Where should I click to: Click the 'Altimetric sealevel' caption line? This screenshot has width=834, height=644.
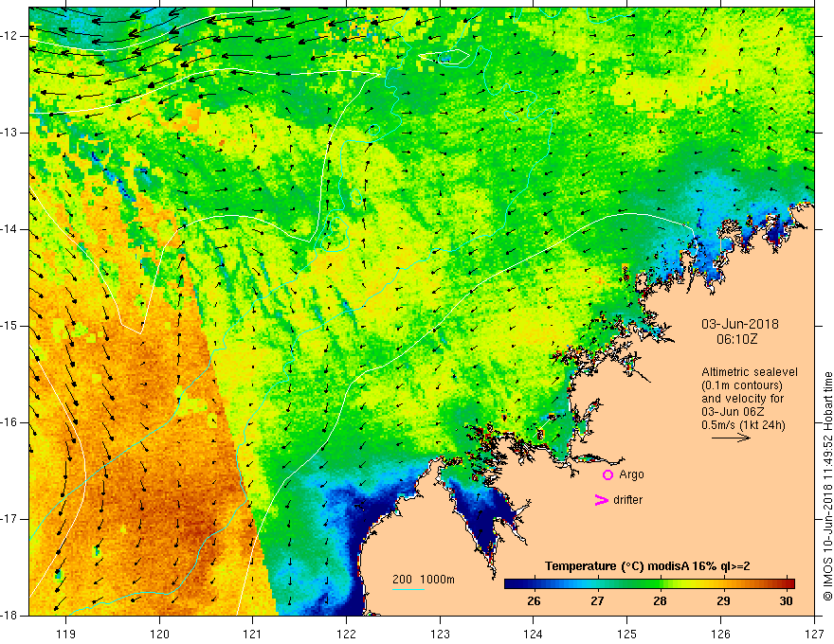click(750, 372)
